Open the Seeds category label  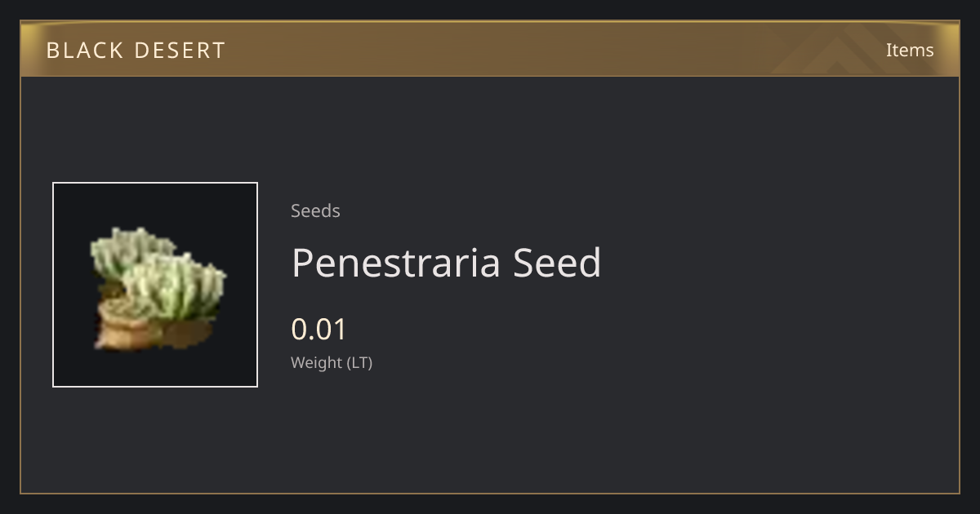tap(315, 210)
